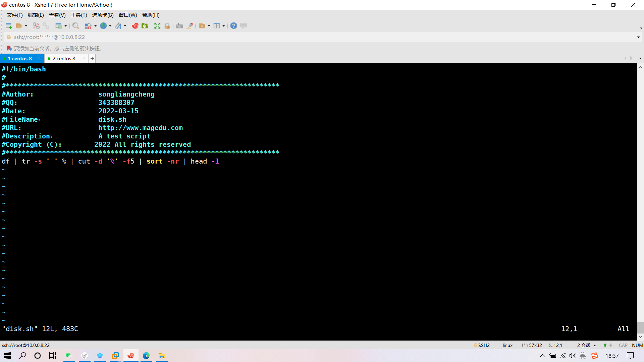The width and height of the screenshot is (644, 362).
Task: Click the highlight marker pen icon
Action: 190,26
